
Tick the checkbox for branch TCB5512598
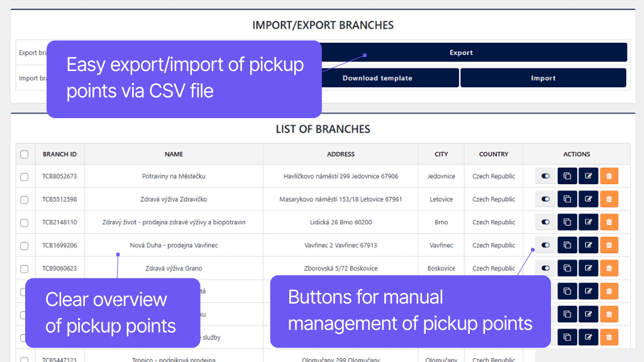click(x=25, y=199)
